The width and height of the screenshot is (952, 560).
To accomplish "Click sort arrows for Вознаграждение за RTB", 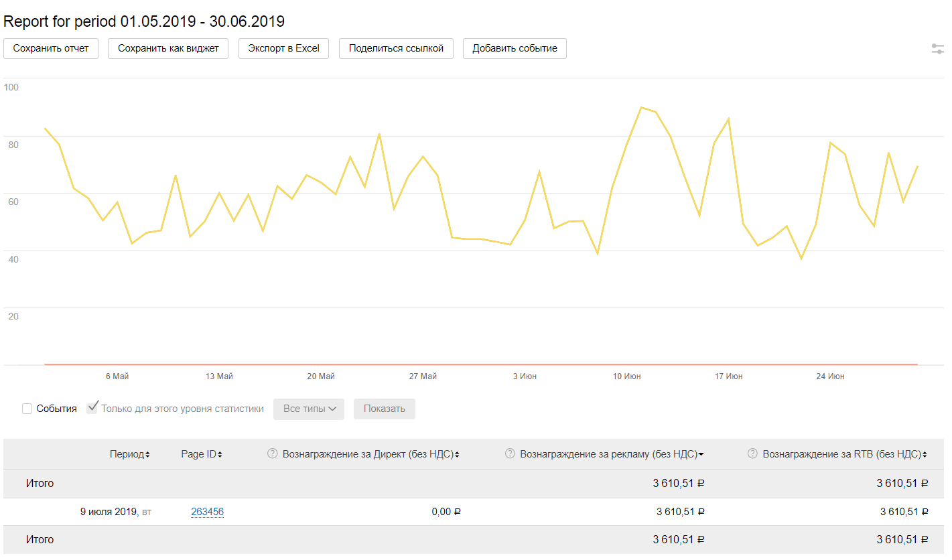I will 925,455.
